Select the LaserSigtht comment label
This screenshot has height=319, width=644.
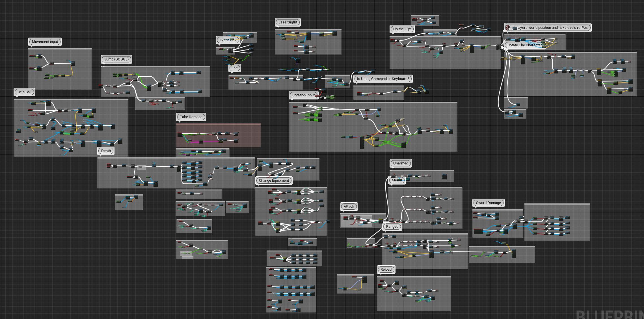[288, 22]
